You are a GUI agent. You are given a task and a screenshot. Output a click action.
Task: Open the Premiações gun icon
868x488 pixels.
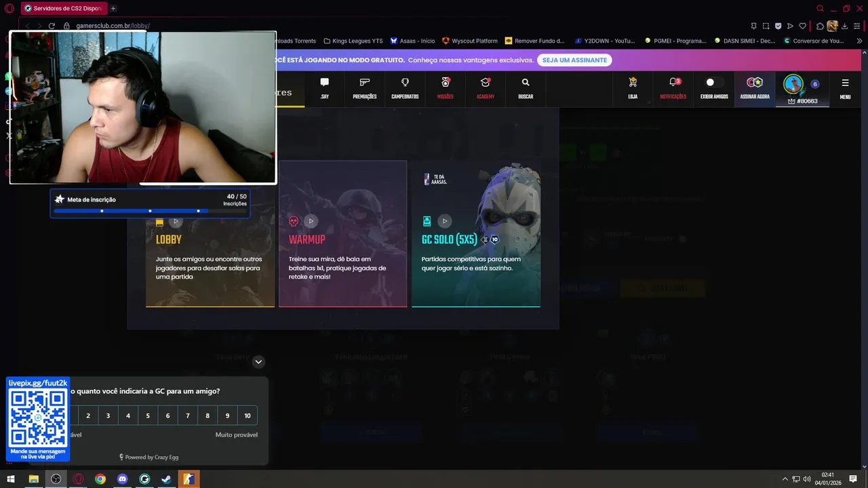pos(364,82)
